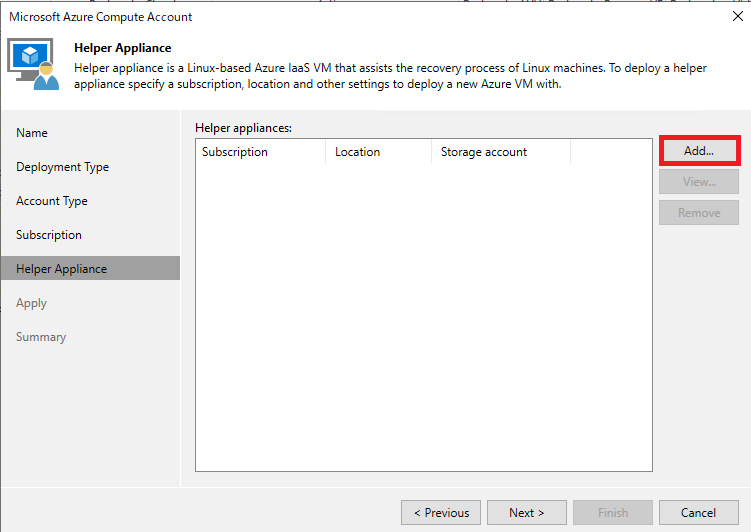Select the Deployment Type step

pyautogui.click(x=91, y=167)
